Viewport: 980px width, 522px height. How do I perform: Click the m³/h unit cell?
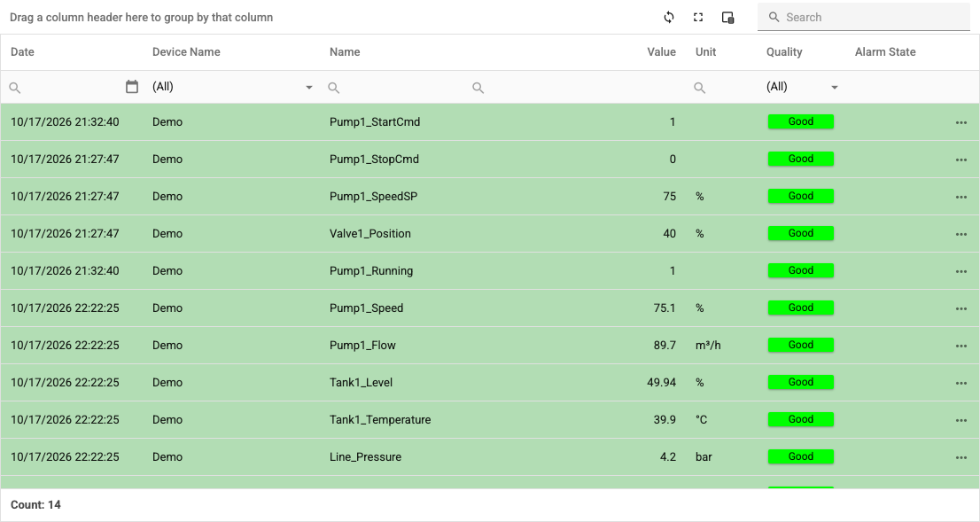coord(708,345)
